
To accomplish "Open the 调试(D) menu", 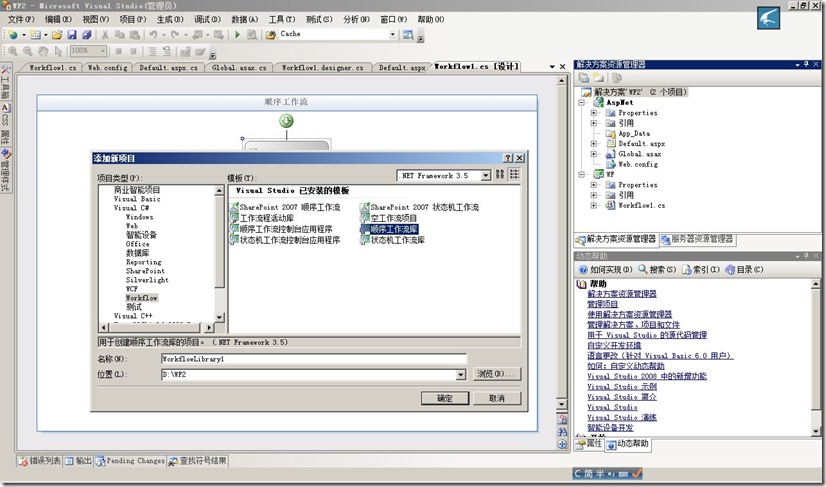I will click(207, 20).
